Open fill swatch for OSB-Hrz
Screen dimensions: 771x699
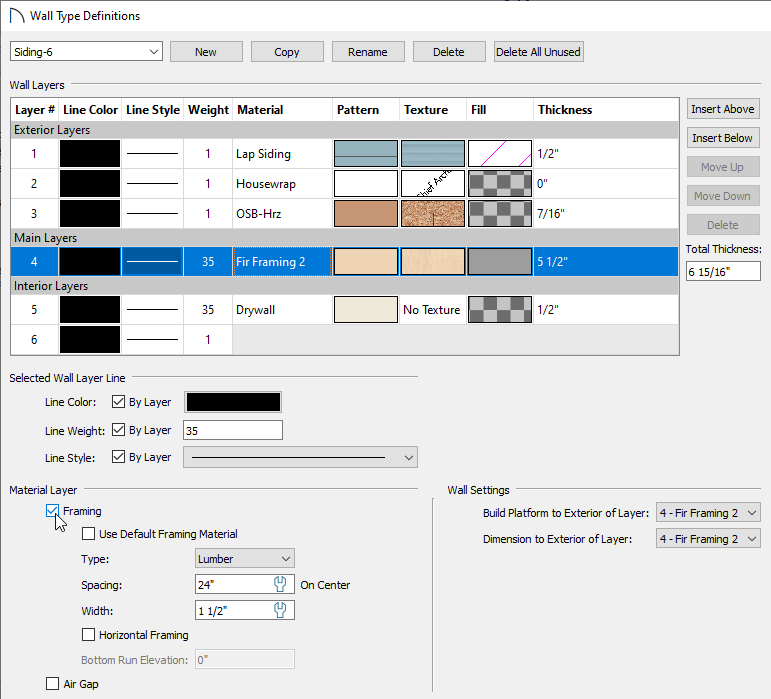pyautogui.click(x=500, y=213)
